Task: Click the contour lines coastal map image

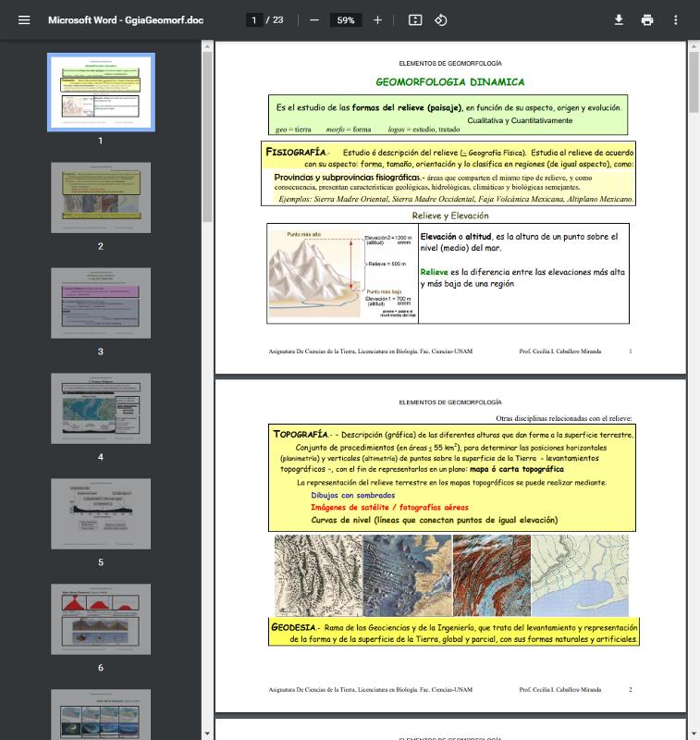Action: click(x=580, y=575)
